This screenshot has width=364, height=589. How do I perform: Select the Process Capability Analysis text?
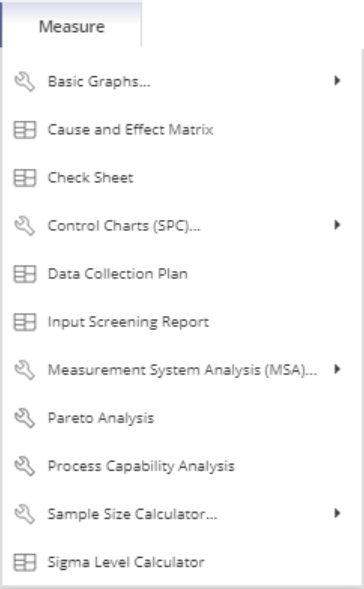141,466
